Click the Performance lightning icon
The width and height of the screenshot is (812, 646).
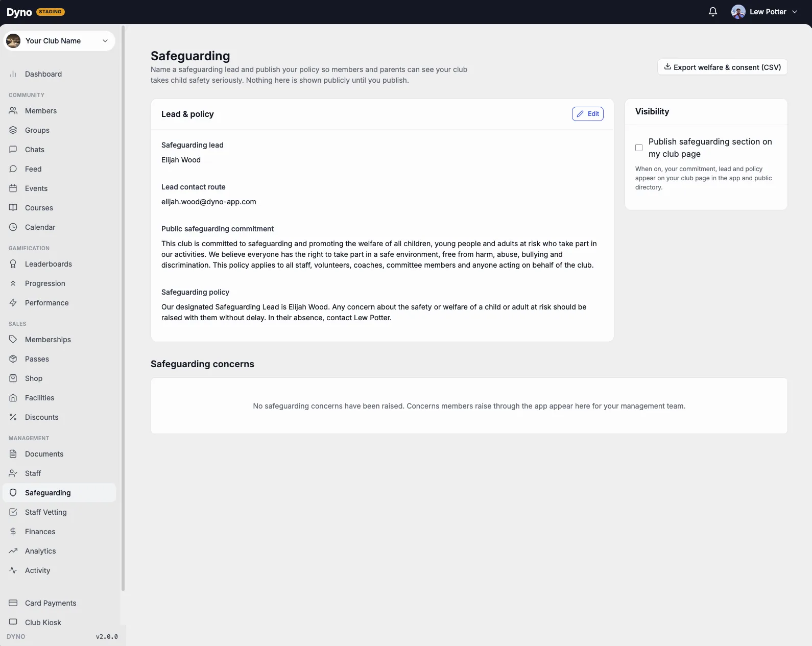pos(13,303)
